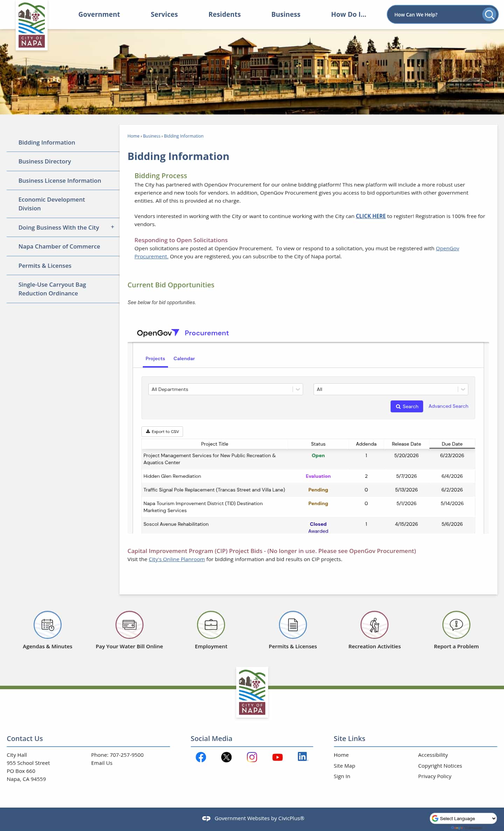Open the Copyright Notices footer link
The height and width of the screenshot is (831, 504).
point(440,766)
